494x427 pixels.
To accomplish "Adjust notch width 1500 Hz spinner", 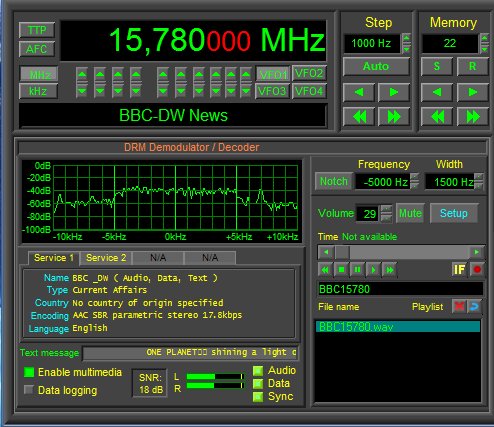I will point(479,182).
